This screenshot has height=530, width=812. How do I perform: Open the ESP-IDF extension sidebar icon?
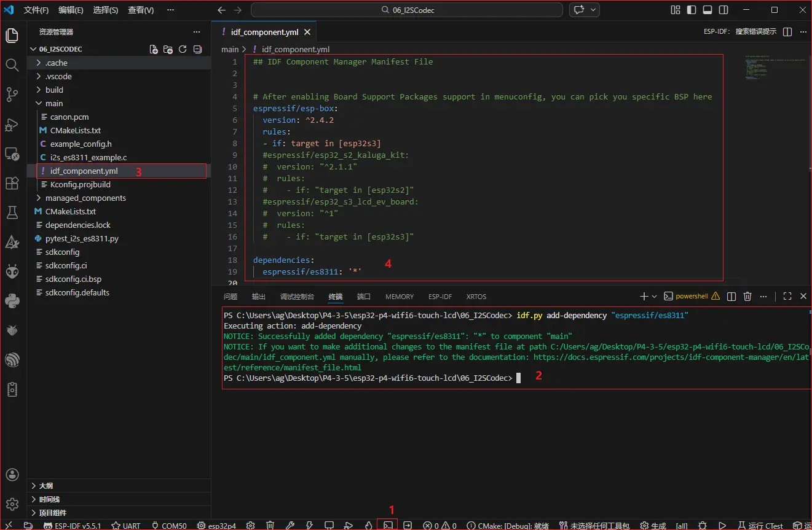point(12,241)
